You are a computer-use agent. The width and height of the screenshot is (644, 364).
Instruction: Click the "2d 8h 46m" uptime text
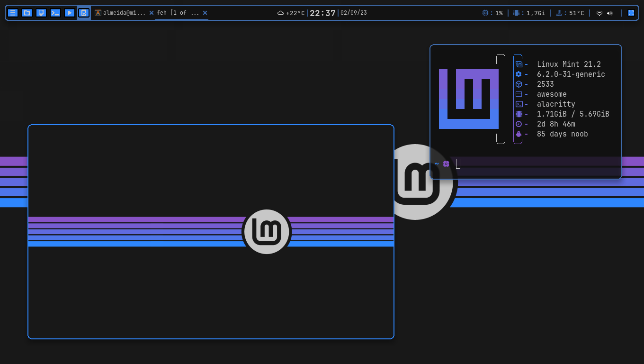[x=556, y=124]
